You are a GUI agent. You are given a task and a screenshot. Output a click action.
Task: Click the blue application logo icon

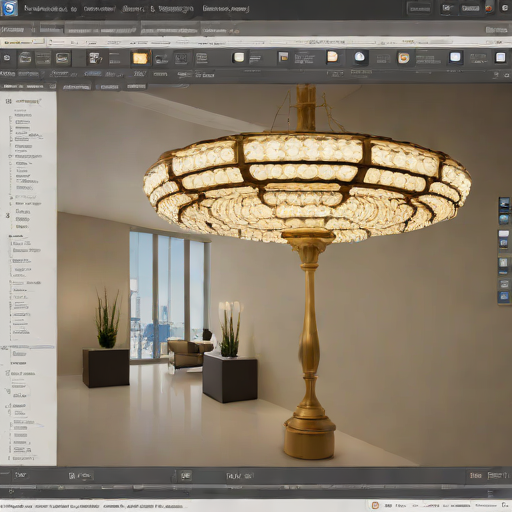9,8
